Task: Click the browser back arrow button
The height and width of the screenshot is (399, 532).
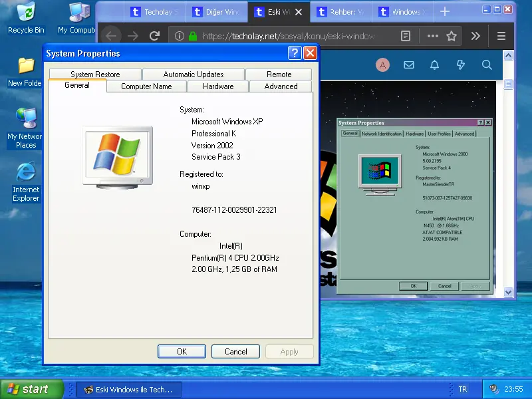Action: click(x=111, y=36)
